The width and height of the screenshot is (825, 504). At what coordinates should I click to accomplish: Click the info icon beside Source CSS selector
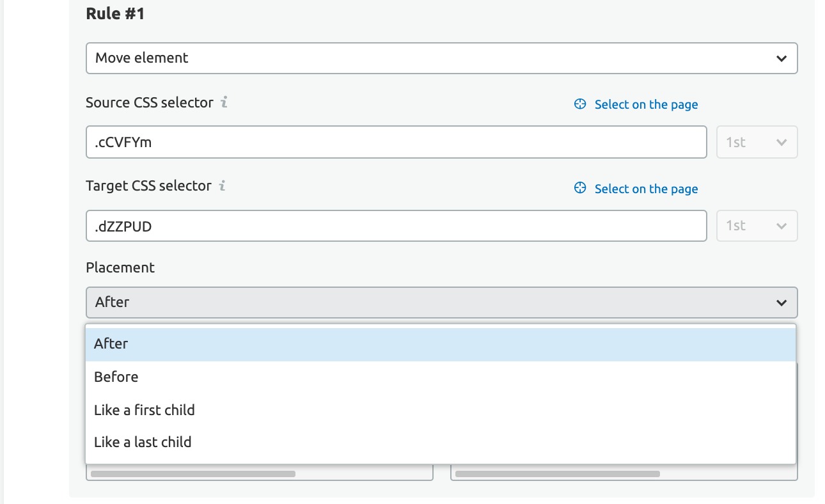coord(224,102)
